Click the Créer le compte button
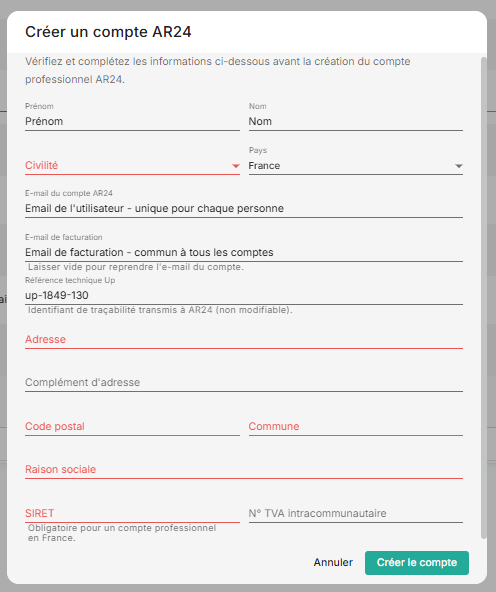This screenshot has height=592, width=496. [x=417, y=563]
